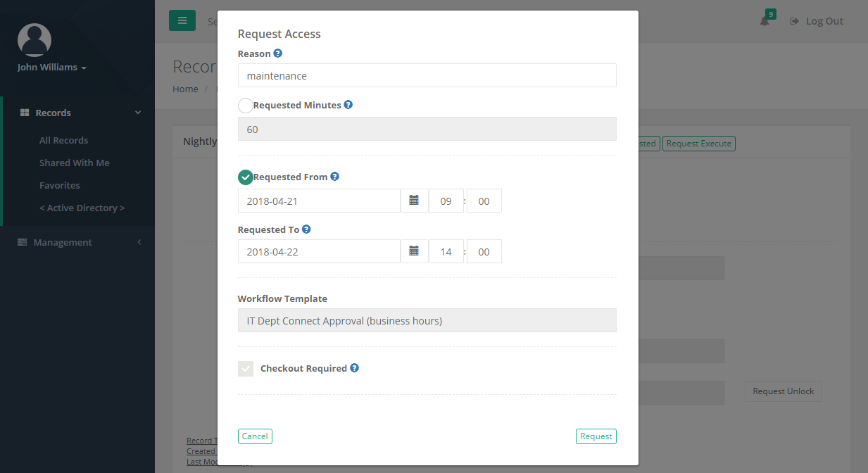Click the help icon beside Checkout Required
Screen dimensions: 868x473
pos(354,367)
